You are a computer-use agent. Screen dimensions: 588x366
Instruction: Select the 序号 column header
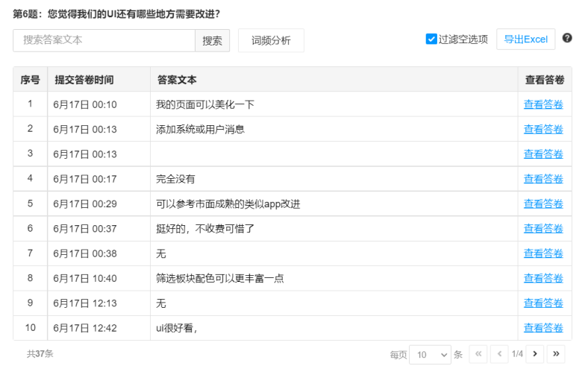click(30, 80)
